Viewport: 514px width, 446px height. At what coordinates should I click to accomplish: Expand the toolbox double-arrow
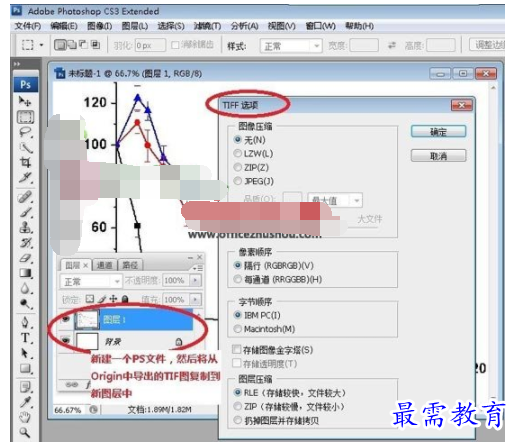coord(17,64)
